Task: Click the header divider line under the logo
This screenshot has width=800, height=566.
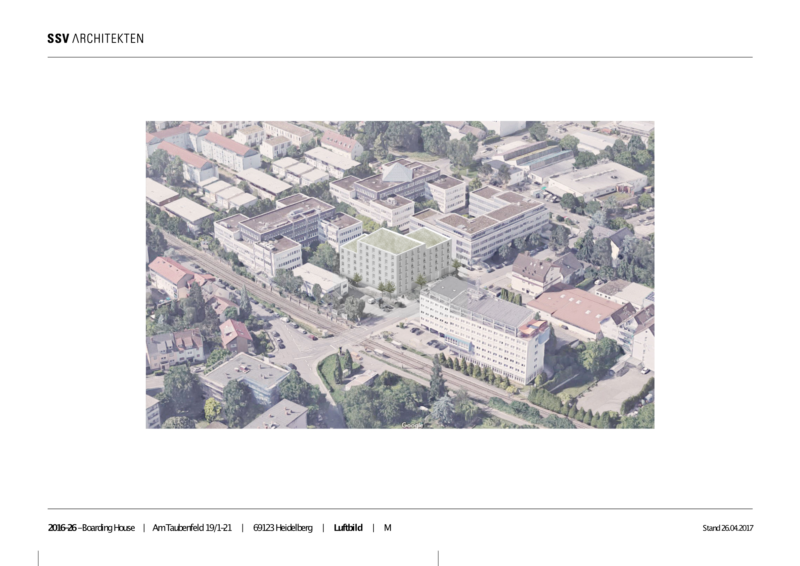Action: 400,58
